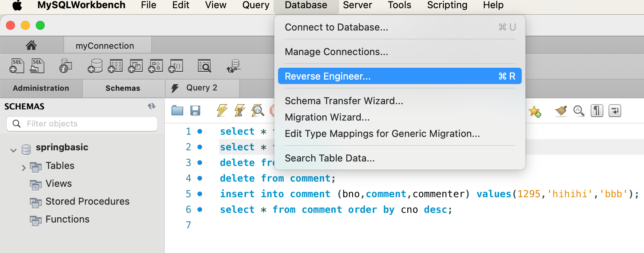Click the search table data icon

204,66
